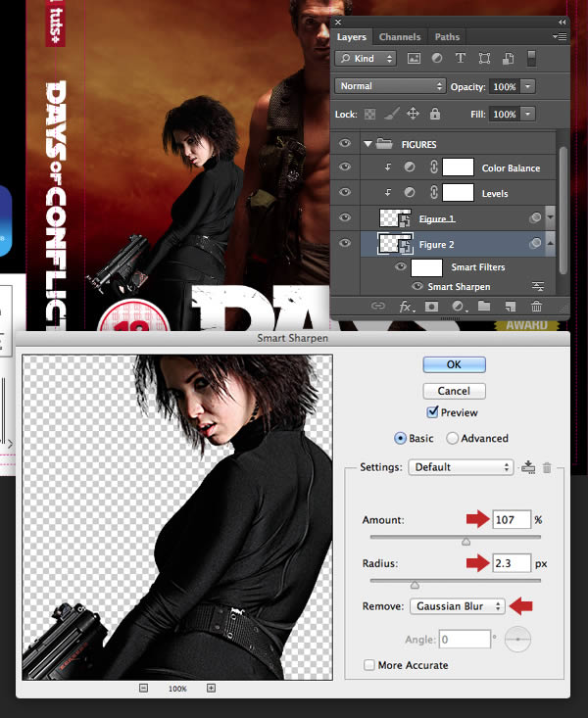Click the Amount value field
The height and width of the screenshot is (718, 588).
512,520
